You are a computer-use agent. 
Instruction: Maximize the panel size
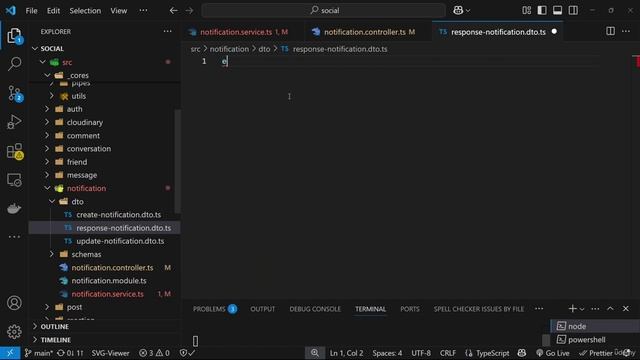pos(610,309)
